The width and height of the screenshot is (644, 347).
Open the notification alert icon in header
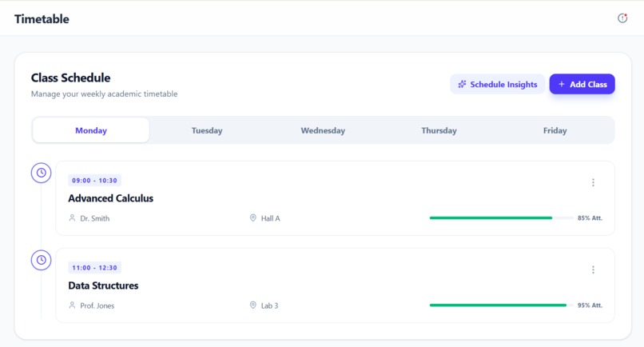tap(622, 18)
